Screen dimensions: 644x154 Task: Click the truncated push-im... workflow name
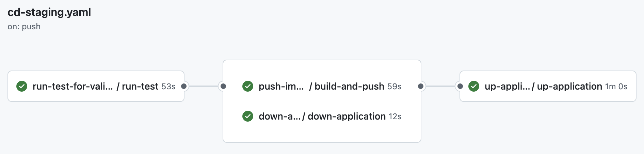coord(281,86)
